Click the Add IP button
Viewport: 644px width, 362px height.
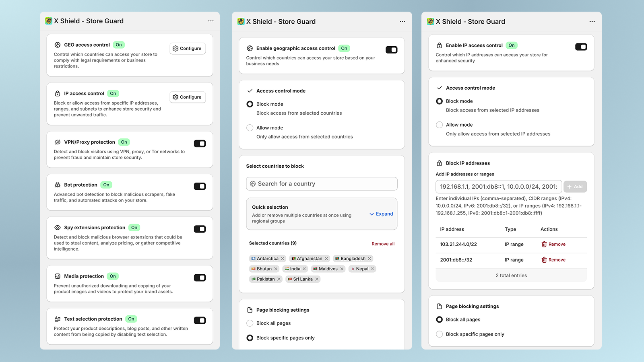click(x=575, y=187)
